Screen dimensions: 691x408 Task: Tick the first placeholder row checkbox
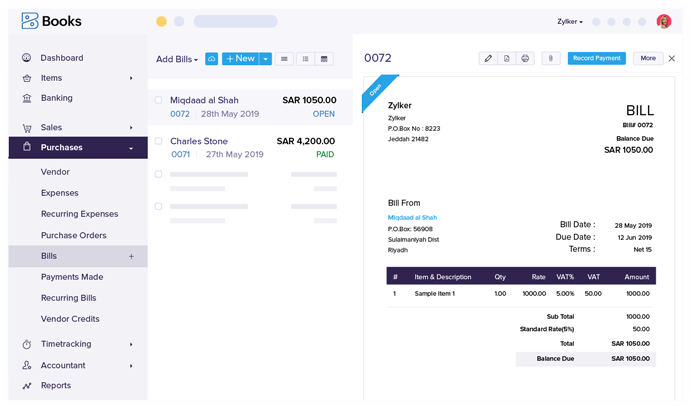coord(158,174)
